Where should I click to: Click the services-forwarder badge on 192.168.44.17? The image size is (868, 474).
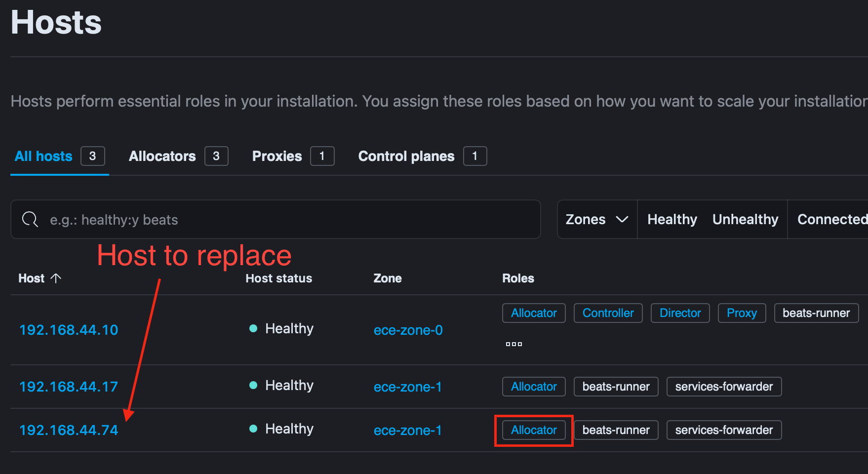723,387
